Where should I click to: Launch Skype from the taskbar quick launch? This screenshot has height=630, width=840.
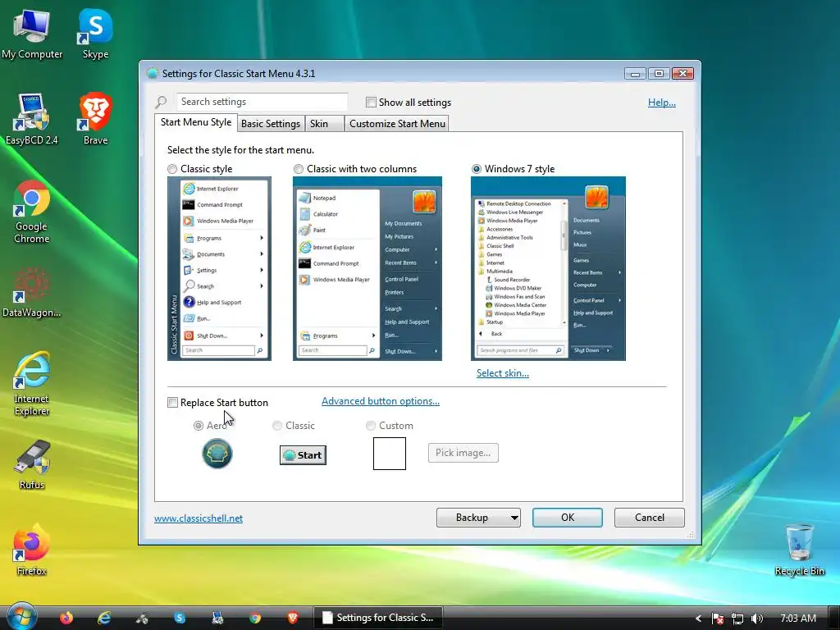tap(180, 618)
